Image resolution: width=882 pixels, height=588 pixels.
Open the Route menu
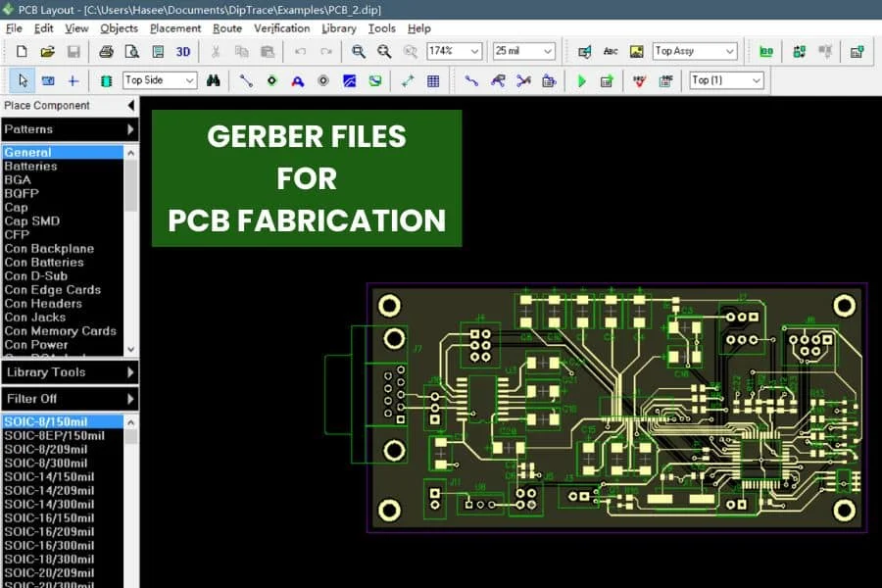click(227, 28)
